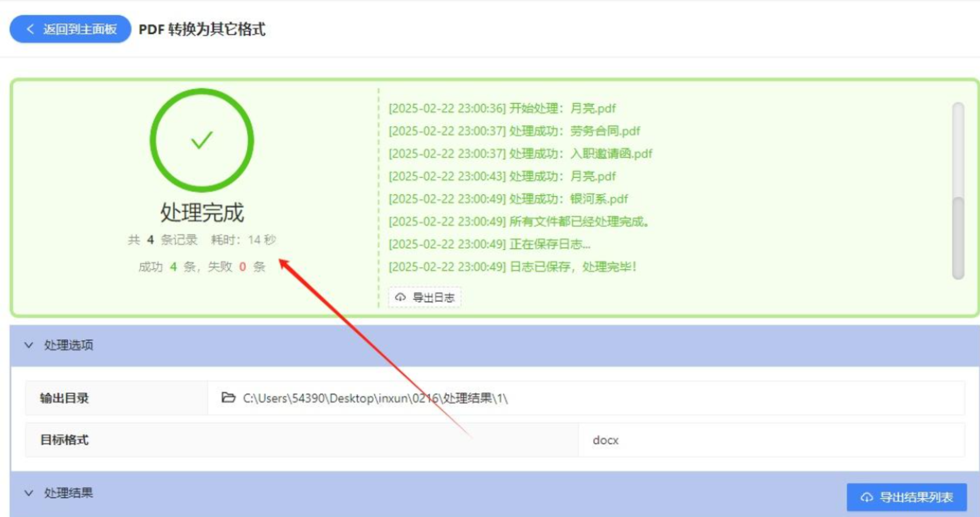This screenshot has height=517, width=980.
Task: Click the 处理选项 section header
Action: 68,345
